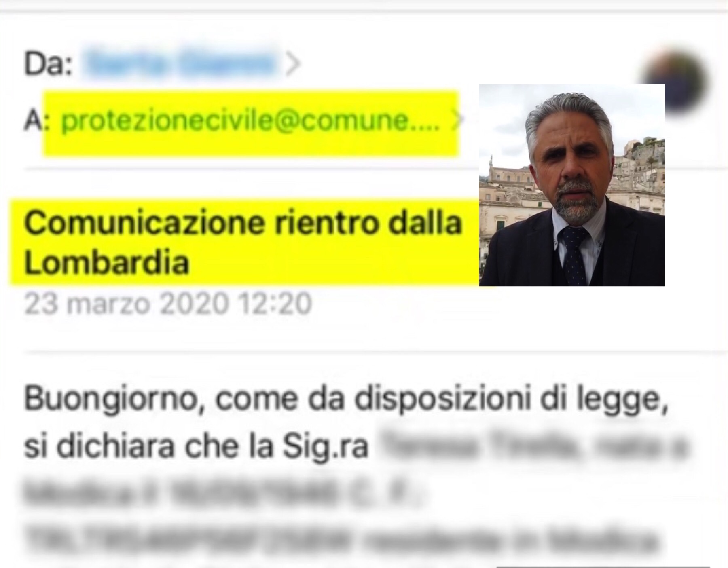Click the text si dichiara che la Sig.ra
This screenshot has width=728, height=568.
(x=196, y=447)
